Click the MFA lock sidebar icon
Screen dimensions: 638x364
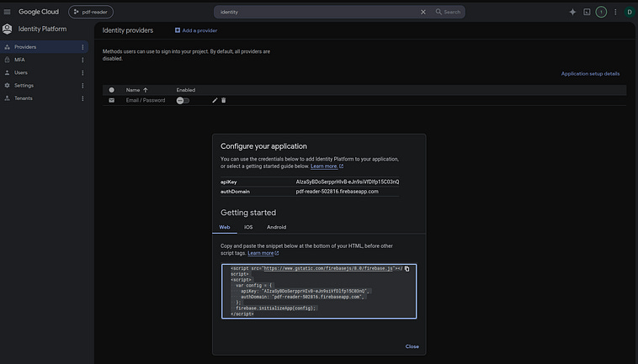tap(7, 60)
